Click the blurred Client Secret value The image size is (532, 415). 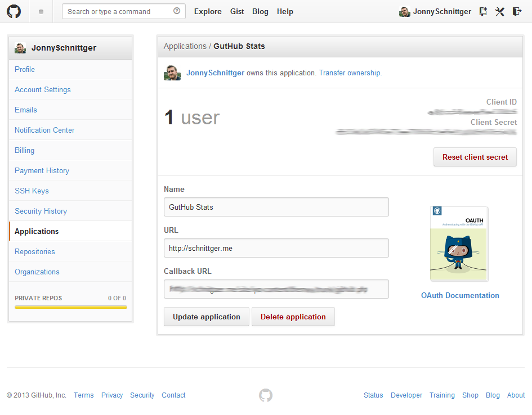(x=426, y=132)
